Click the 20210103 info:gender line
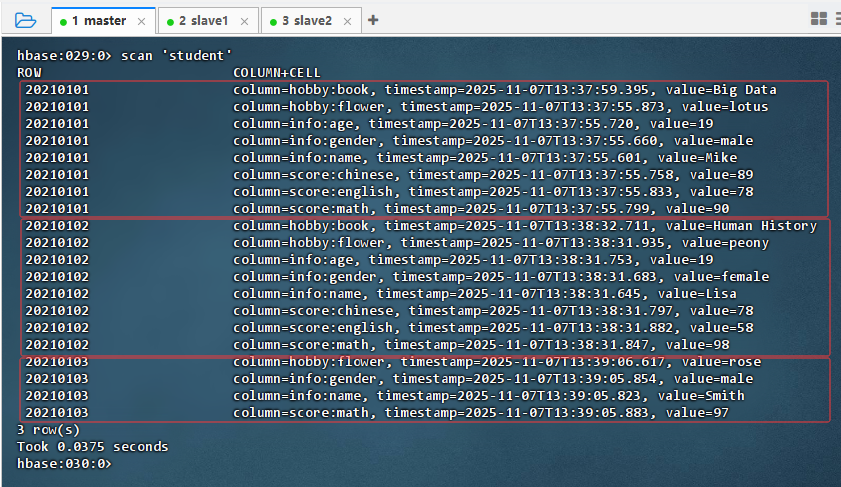 389,379
